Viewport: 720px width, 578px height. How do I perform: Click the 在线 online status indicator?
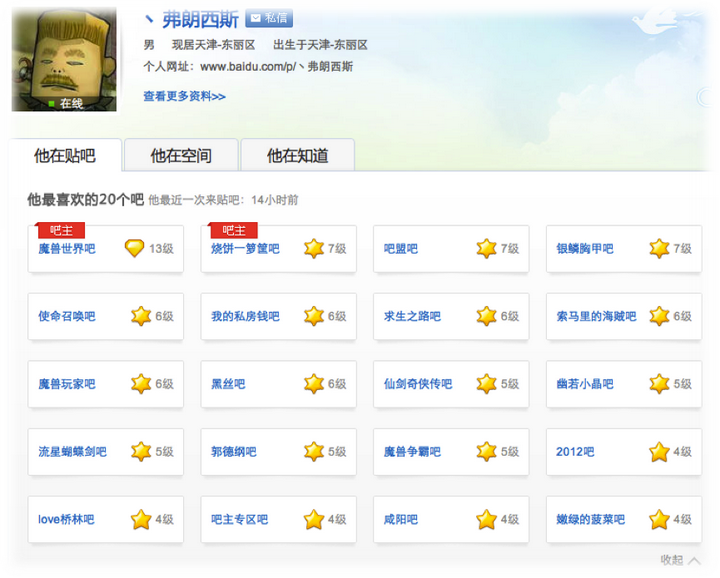(66, 103)
